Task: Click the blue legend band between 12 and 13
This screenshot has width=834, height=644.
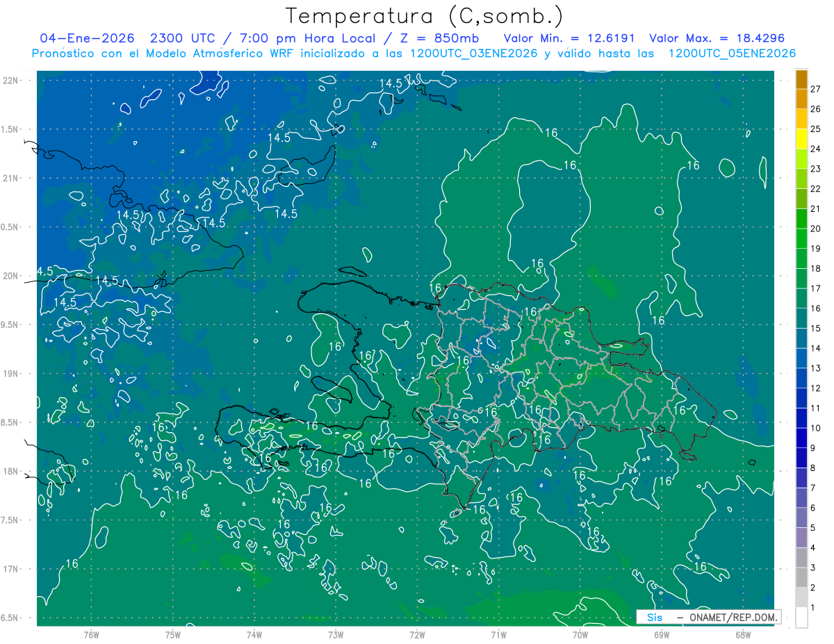Action: pos(801,378)
